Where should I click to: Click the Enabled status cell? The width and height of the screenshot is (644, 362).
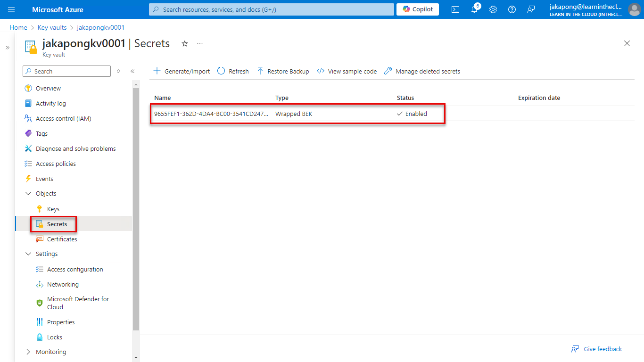pos(412,114)
